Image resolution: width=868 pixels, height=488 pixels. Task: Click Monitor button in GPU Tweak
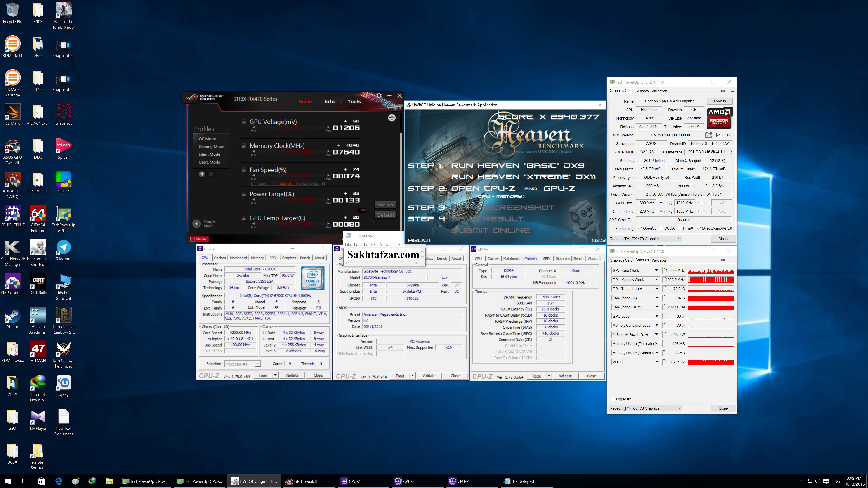[x=199, y=239]
